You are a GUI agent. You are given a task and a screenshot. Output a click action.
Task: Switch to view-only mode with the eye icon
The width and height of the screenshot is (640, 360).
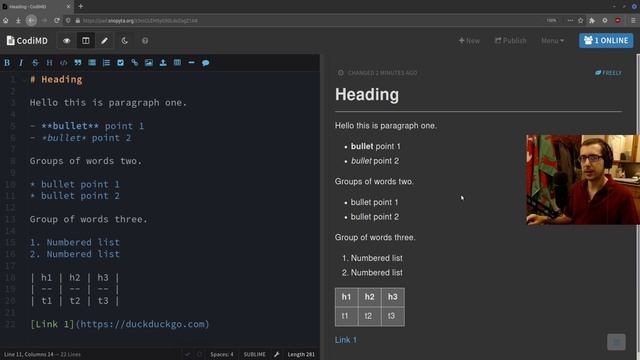(67, 40)
